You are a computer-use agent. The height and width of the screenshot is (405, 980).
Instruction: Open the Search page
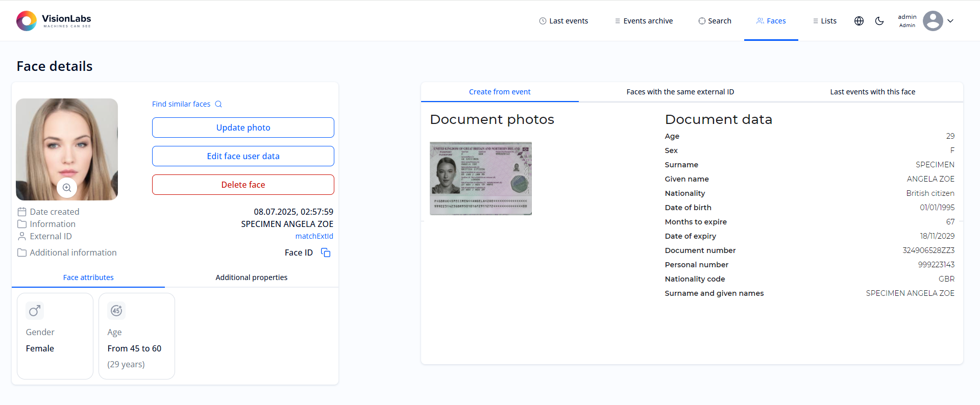[x=715, y=21]
